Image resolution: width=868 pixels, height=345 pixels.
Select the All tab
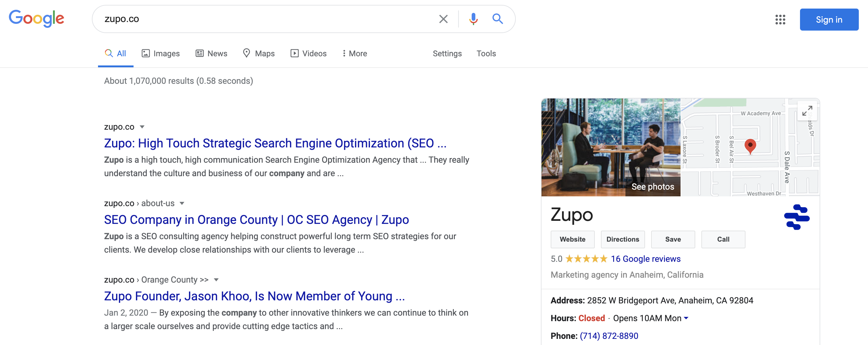tap(115, 54)
